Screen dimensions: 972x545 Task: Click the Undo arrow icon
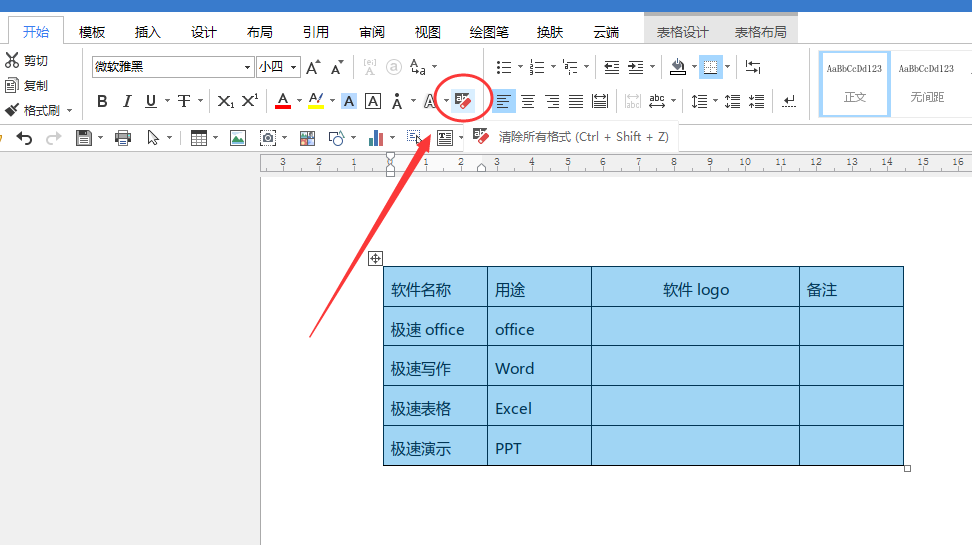click(24, 138)
